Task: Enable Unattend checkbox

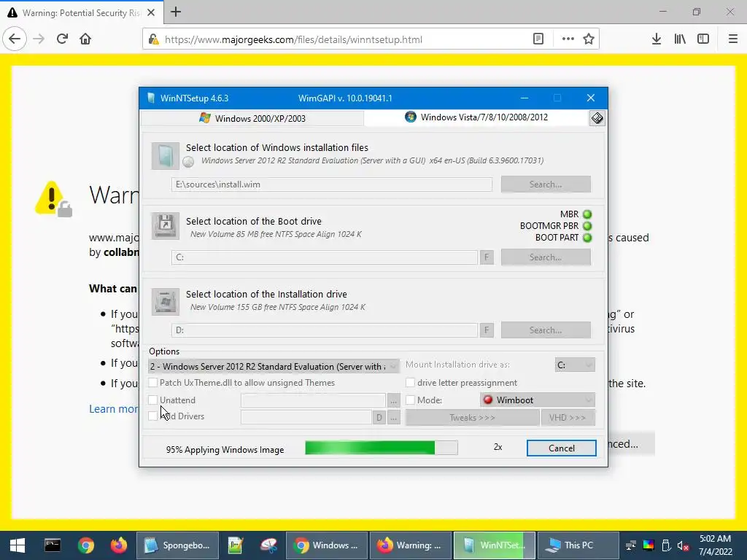Action: point(153,400)
